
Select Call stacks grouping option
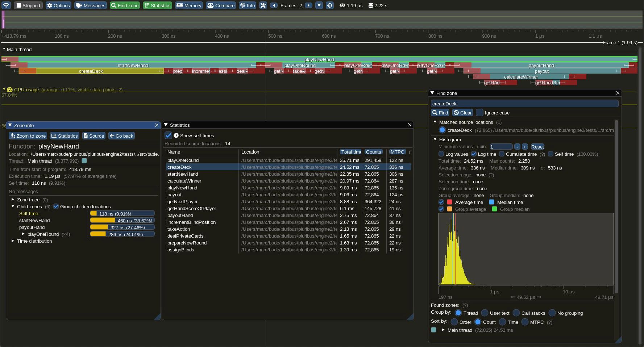(x=515, y=313)
